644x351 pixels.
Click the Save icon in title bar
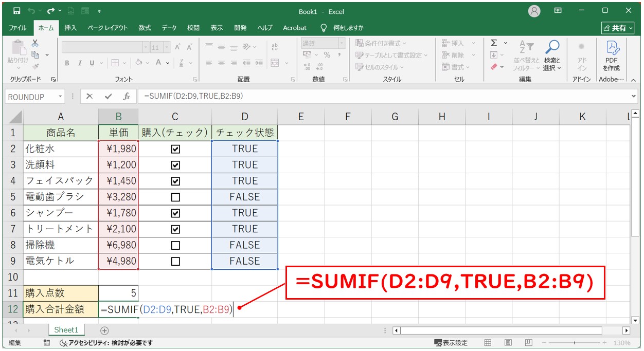tap(16, 11)
